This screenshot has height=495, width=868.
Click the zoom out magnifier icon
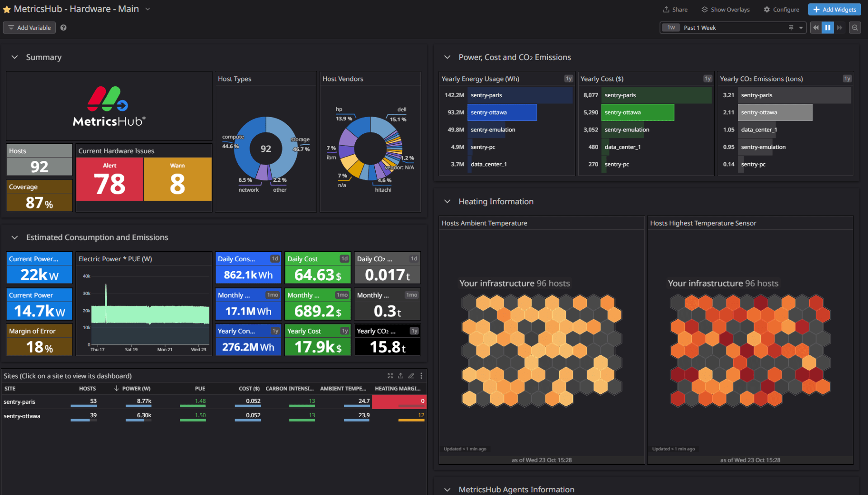(855, 28)
